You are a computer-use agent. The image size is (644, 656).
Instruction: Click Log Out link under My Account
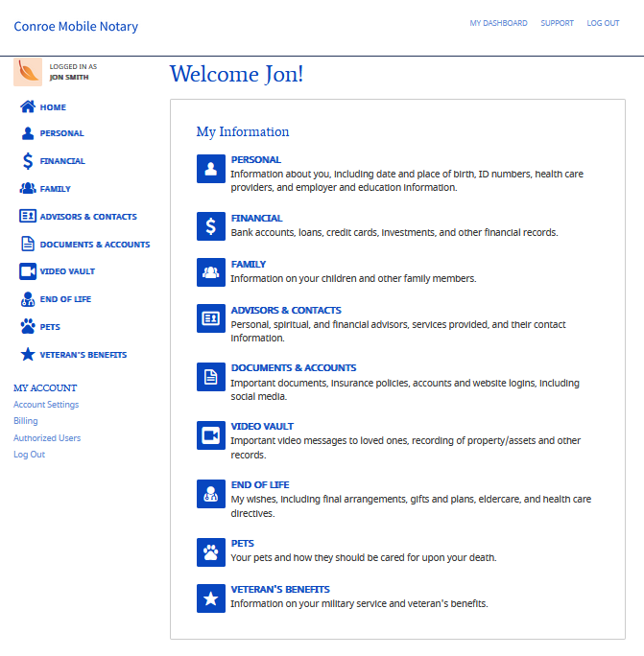point(29,455)
